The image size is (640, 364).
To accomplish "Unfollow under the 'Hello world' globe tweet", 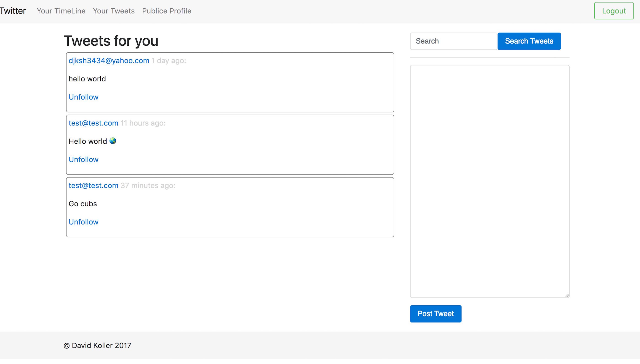I will [x=83, y=159].
